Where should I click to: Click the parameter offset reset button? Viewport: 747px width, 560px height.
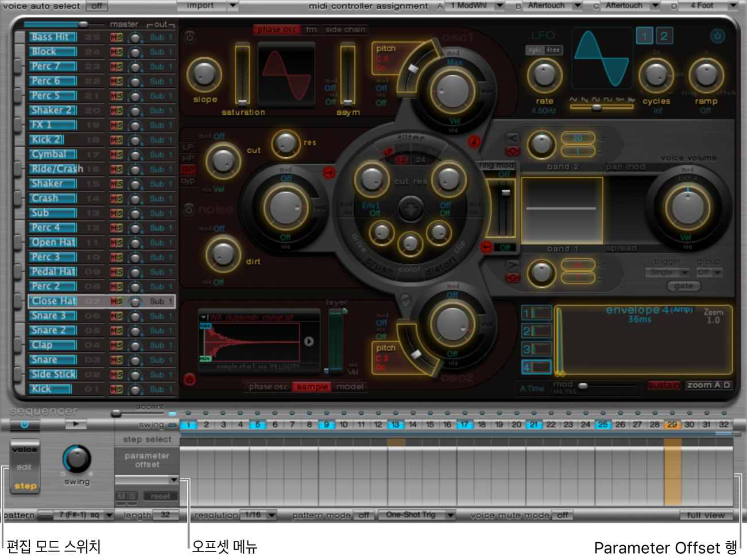(x=160, y=496)
